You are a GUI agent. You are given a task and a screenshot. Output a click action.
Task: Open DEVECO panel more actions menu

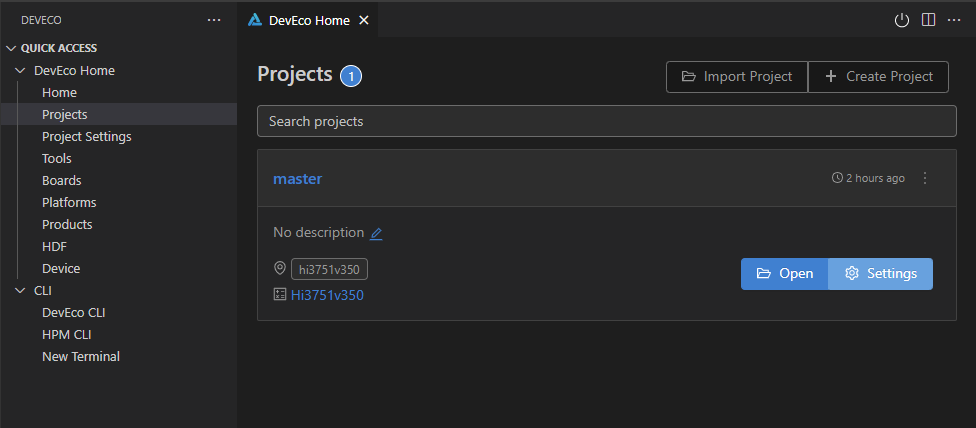tap(214, 20)
